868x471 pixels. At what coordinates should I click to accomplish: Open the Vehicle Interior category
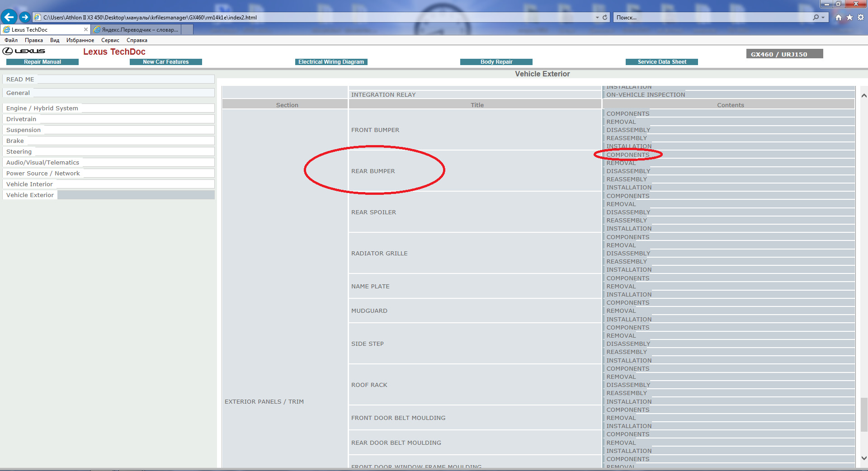click(x=108, y=184)
